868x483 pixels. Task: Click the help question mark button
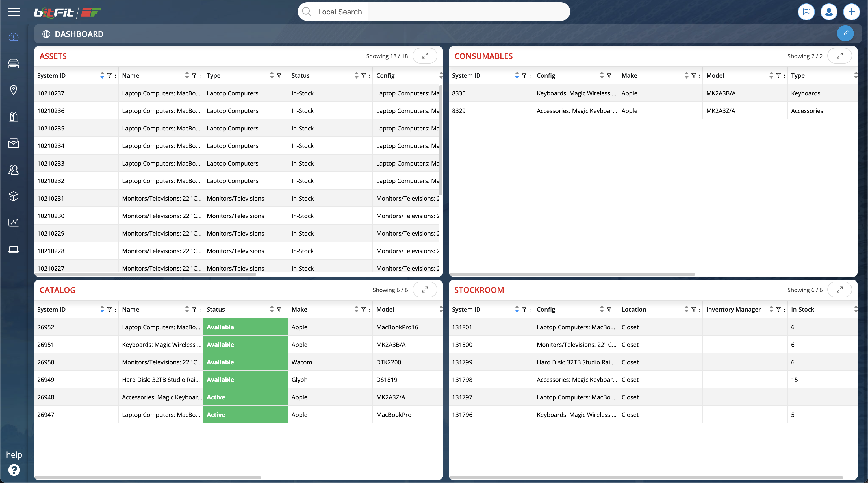click(14, 470)
